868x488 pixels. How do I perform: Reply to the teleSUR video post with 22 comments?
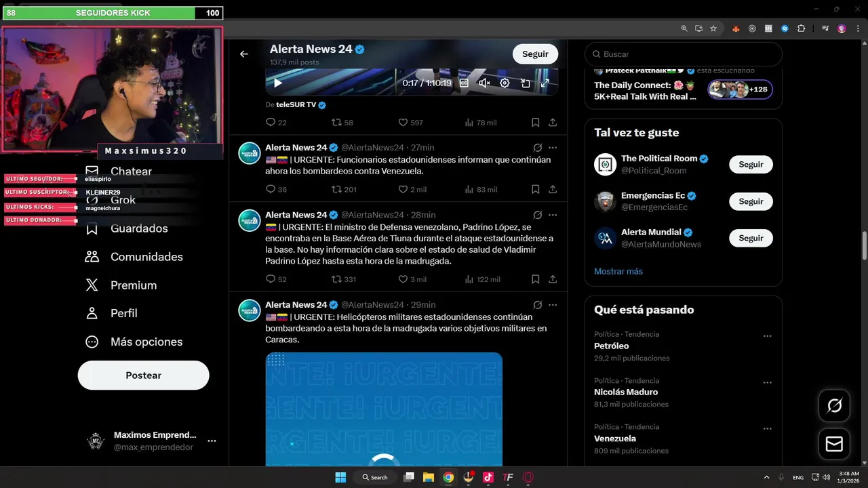276,123
